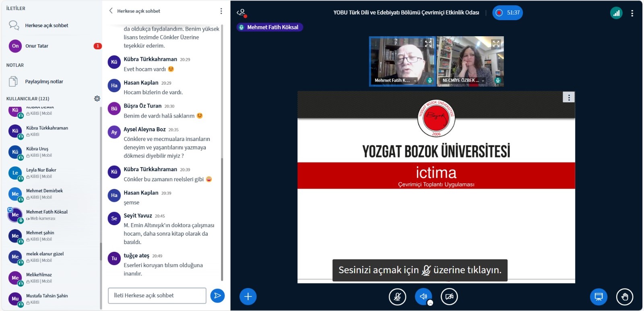Open the main options menu in the header
The width and height of the screenshot is (644, 311).
632,13
